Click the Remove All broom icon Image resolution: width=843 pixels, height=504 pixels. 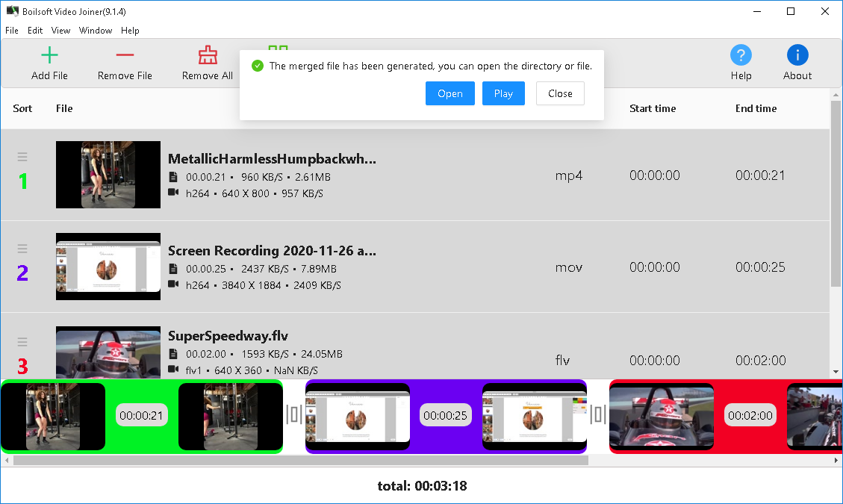(x=208, y=55)
